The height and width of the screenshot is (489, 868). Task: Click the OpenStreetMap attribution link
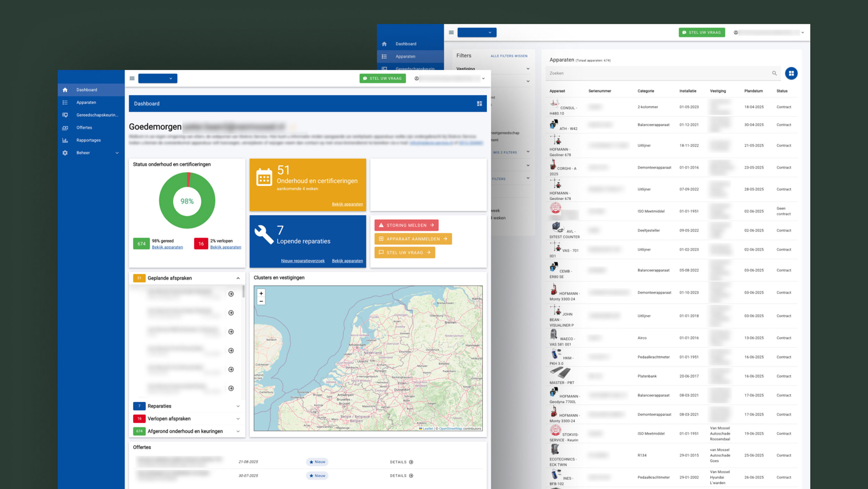point(450,429)
